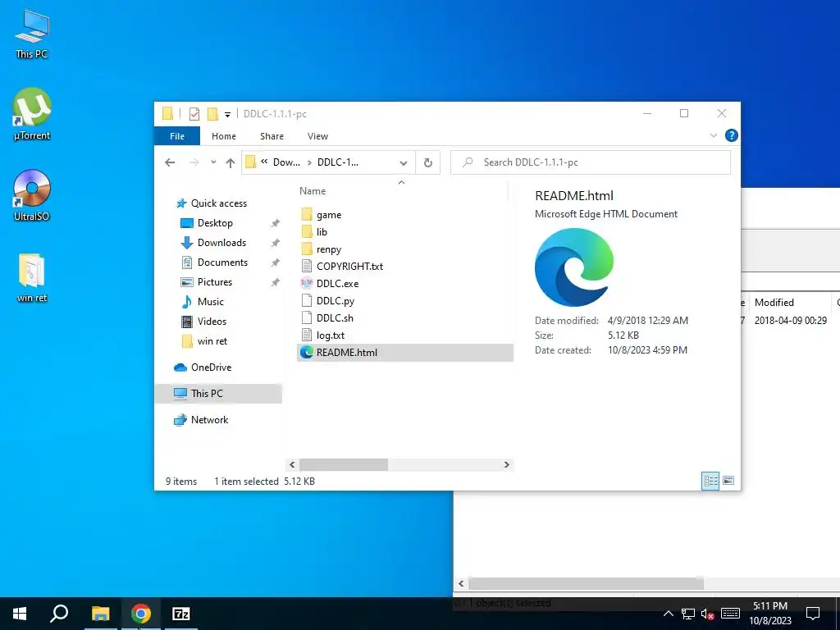Switch to the Share ribbon tab
840x630 pixels.
[x=272, y=136]
